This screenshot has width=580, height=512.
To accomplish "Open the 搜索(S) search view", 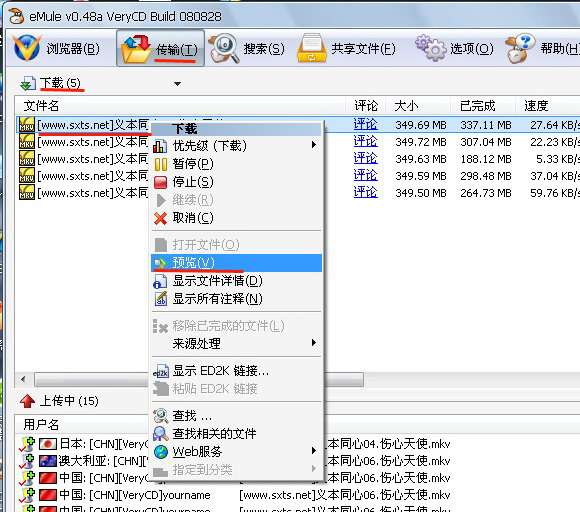I will coord(246,48).
